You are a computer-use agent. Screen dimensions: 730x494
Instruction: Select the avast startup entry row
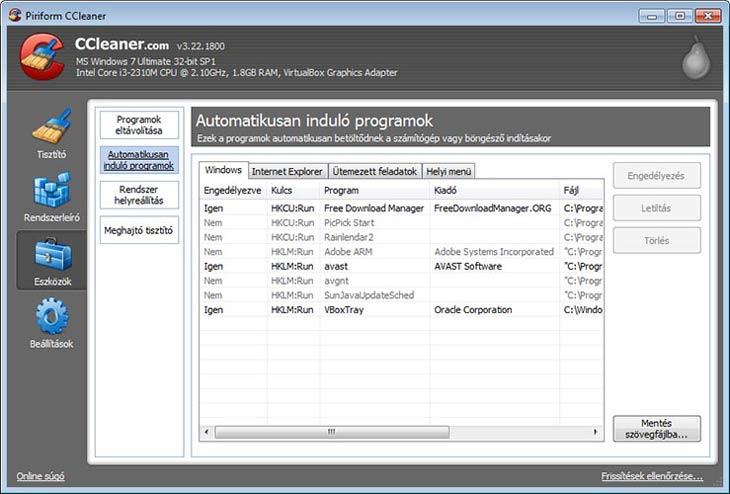click(374, 267)
